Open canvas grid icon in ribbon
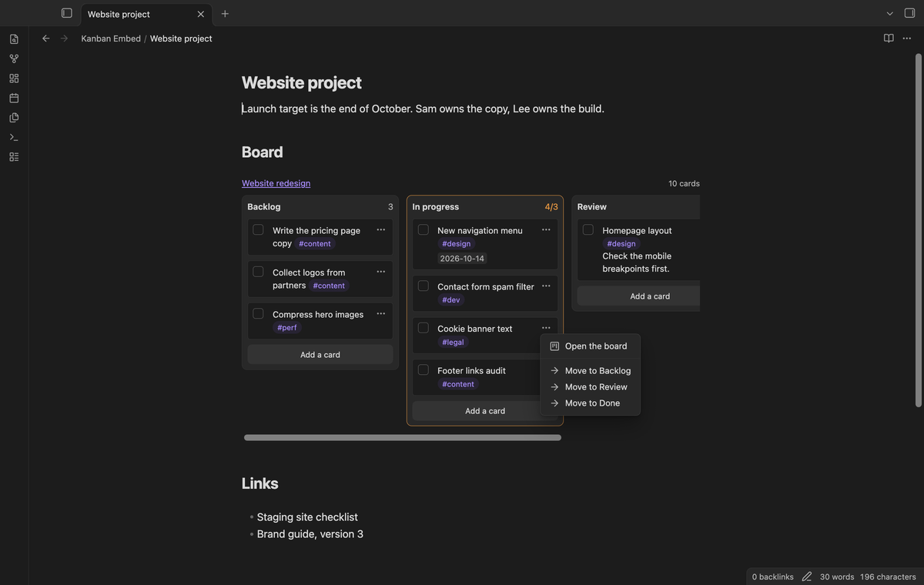Image resolution: width=924 pixels, height=585 pixels. [14, 79]
